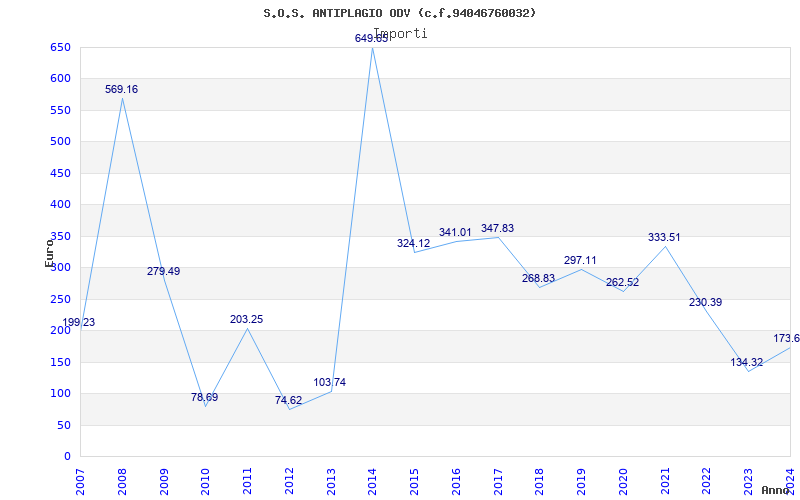Select the 2022 x-axis year label

click(x=707, y=482)
